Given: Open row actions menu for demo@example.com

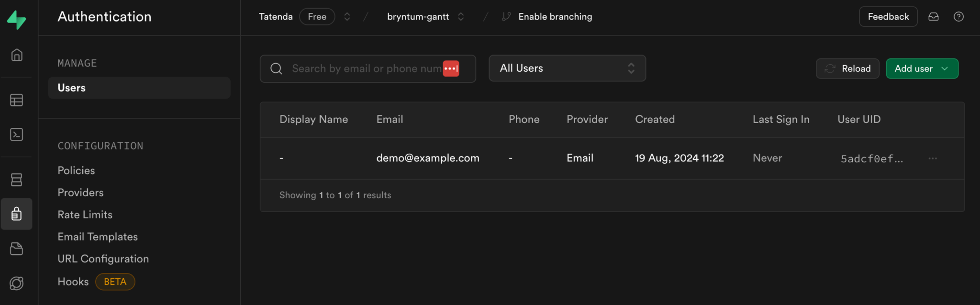Looking at the screenshot, I should pyautogui.click(x=933, y=158).
